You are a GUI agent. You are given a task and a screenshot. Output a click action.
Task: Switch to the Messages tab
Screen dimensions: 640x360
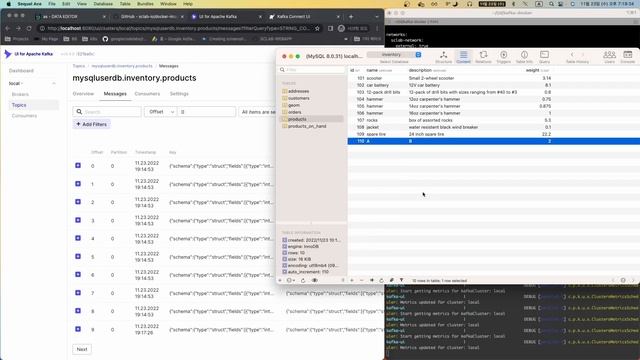(x=115, y=94)
